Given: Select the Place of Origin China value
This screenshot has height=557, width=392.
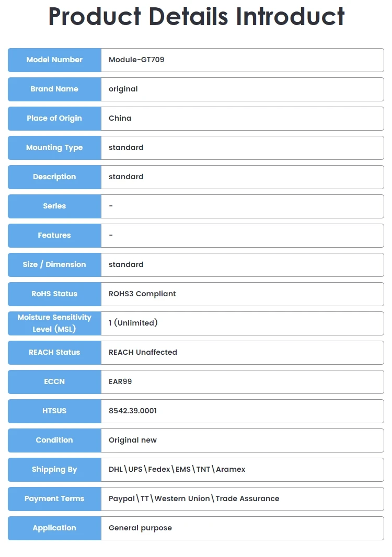Looking at the screenshot, I should pos(120,118).
